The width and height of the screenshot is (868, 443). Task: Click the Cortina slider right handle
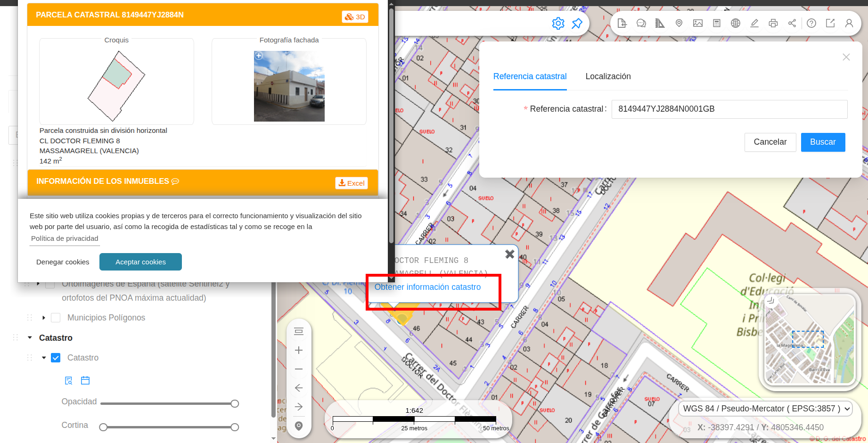(235, 427)
